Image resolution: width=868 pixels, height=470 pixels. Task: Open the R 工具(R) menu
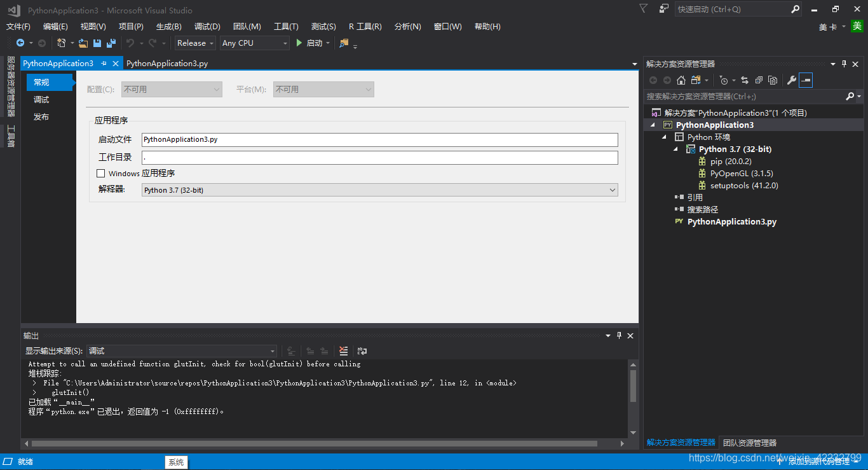[x=365, y=27]
